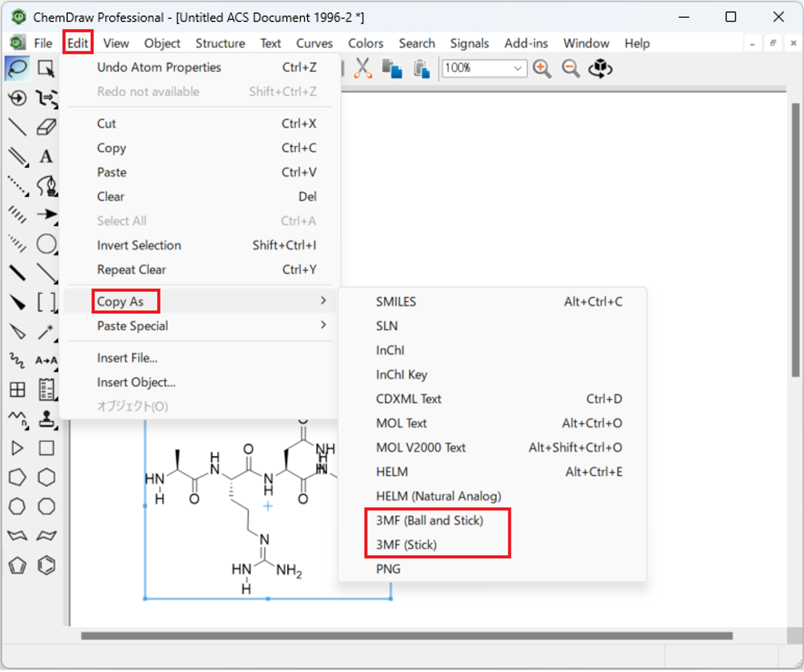This screenshot has height=672, width=804.
Task: Click Insert File... entry
Action: (127, 358)
